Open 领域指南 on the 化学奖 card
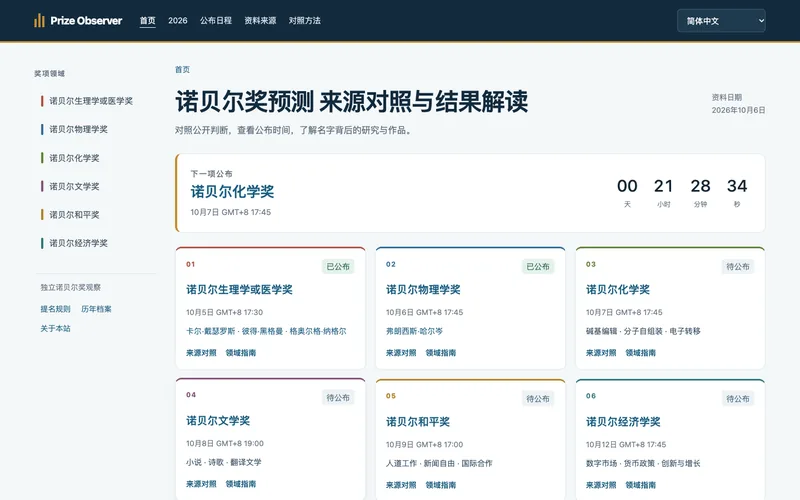Viewport: 800px width, 500px height. click(641, 353)
